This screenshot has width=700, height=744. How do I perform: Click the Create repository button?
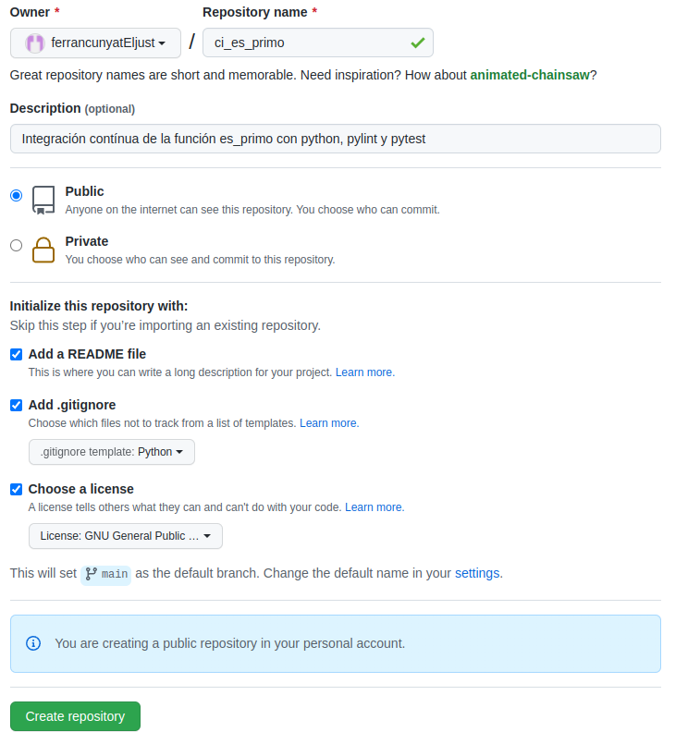tap(75, 716)
